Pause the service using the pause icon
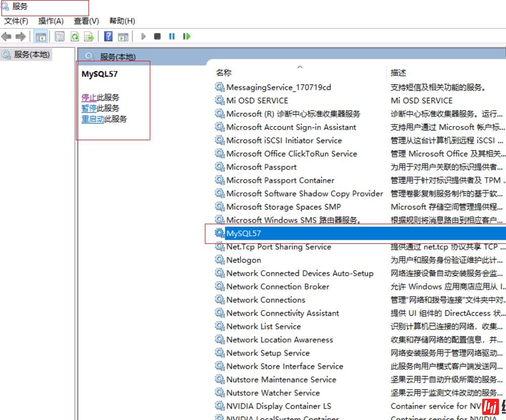Viewport: 506px width, 420px height. click(x=171, y=36)
